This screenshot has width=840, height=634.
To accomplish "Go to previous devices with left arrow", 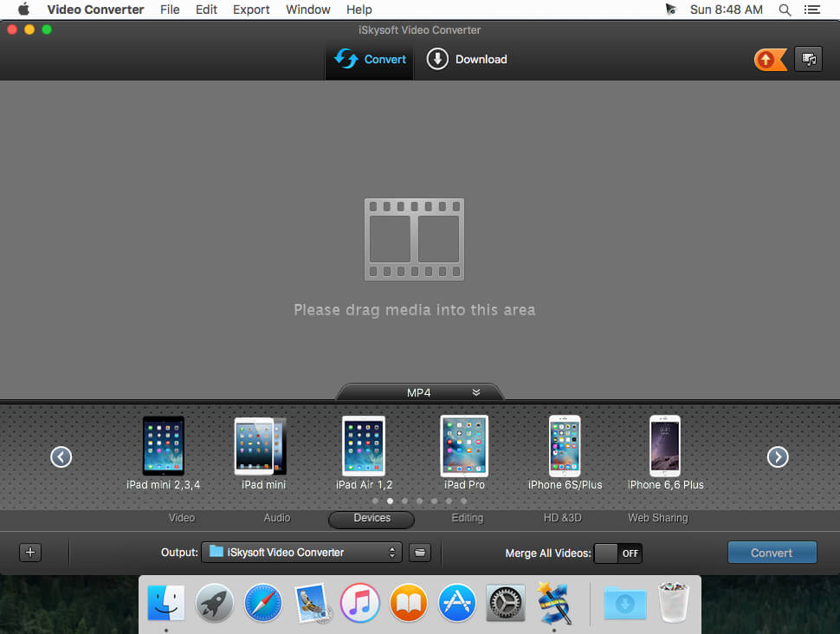I will [x=61, y=457].
